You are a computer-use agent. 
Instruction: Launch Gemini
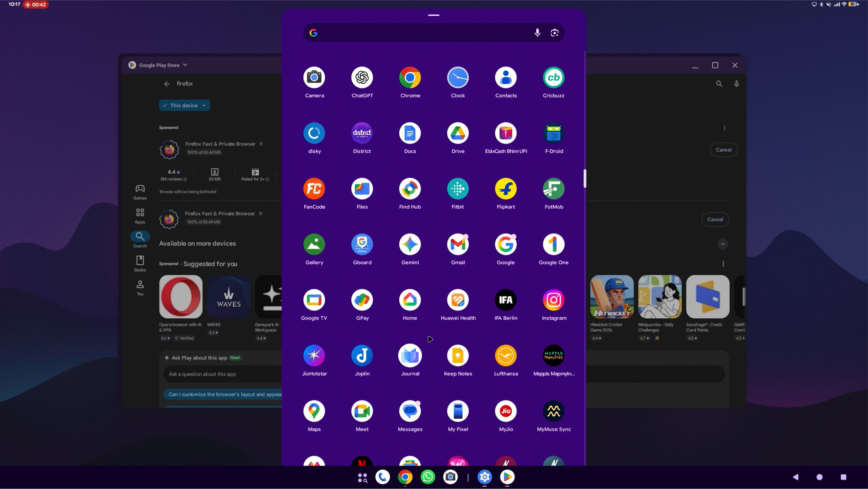point(410,245)
